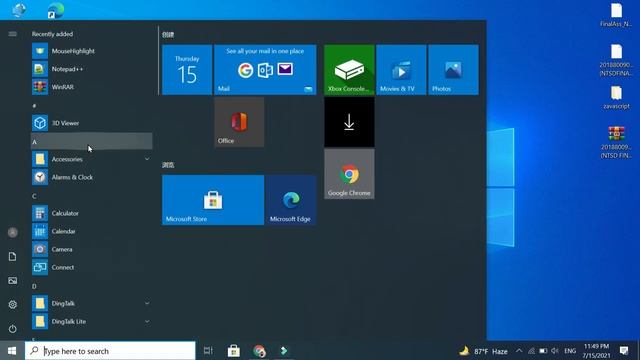This screenshot has height=360, width=640.
Task: Click the battery icon in system tray
Action: 543,351
